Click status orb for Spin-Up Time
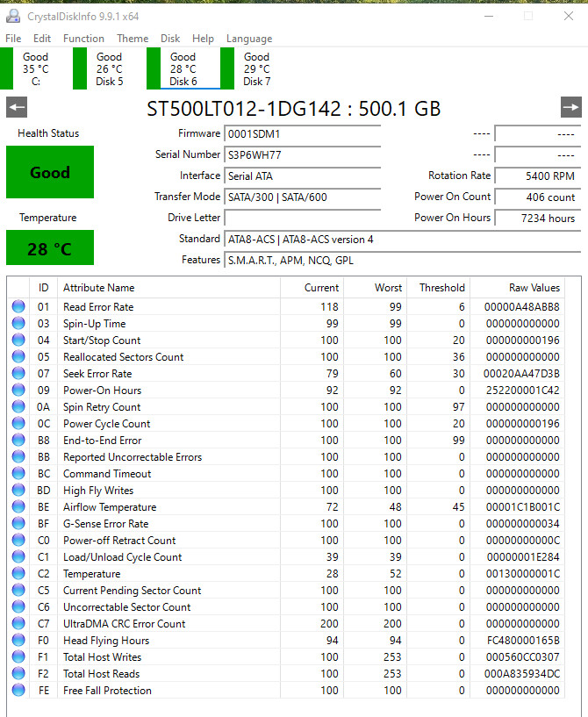Viewport: 588px width, 717px height. [18, 323]
